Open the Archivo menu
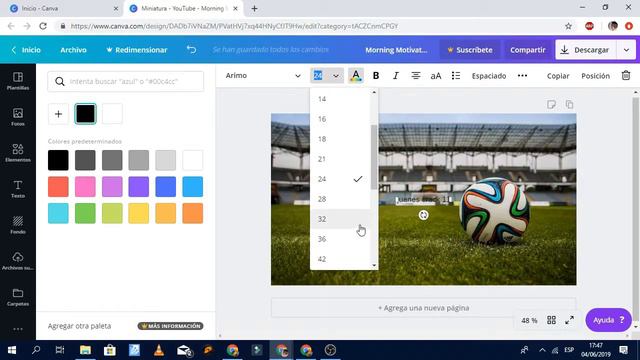 point(73,50)
